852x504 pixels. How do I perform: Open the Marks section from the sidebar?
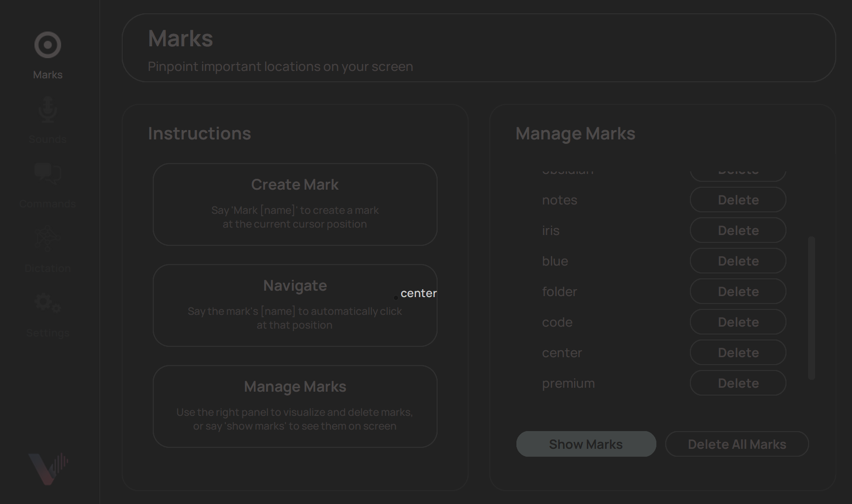click(x=47, y=54)
